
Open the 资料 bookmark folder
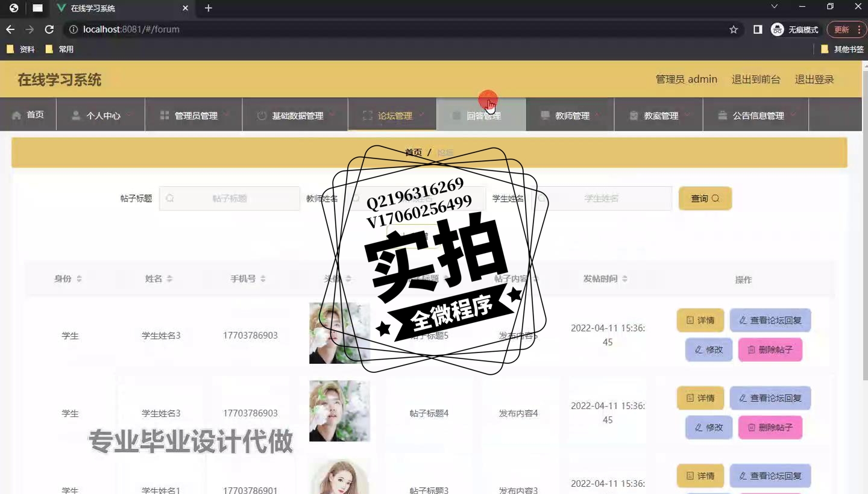click(20, 49)
